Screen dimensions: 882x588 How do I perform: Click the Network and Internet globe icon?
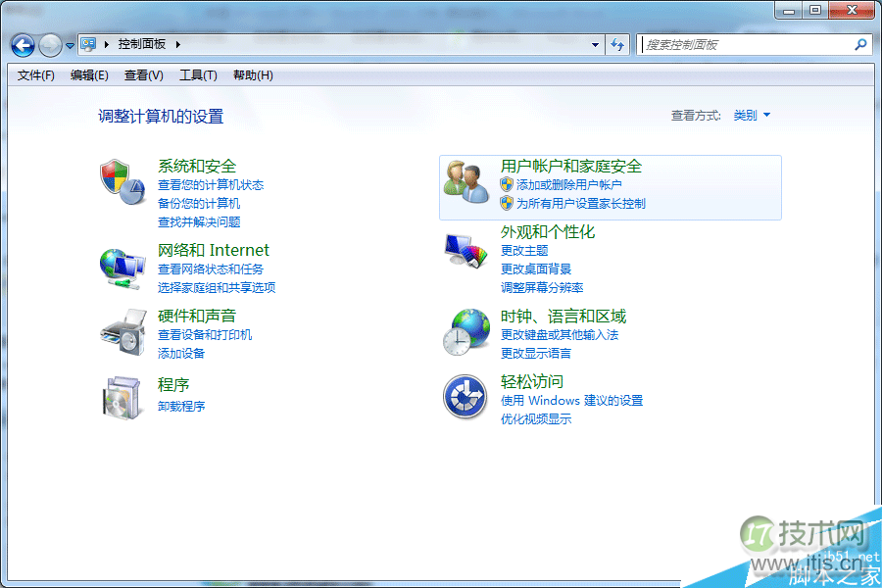point(122,267)
